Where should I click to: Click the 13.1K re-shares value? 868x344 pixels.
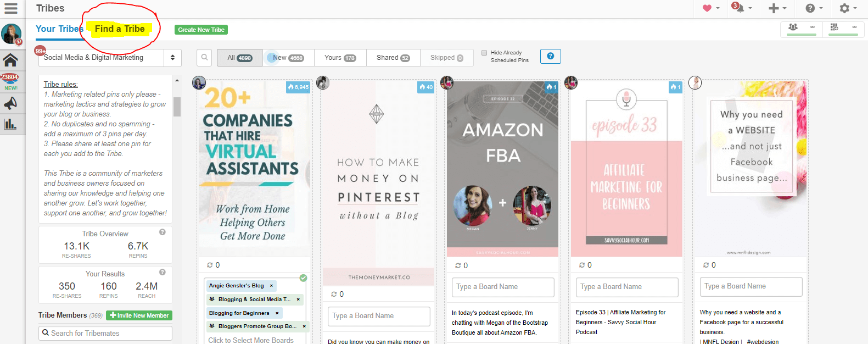click(x=76, y=246)
